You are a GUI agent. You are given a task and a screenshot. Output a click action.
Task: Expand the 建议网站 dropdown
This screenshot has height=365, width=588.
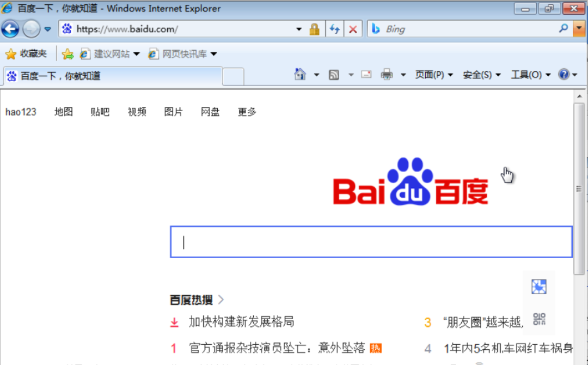[136, 53]
